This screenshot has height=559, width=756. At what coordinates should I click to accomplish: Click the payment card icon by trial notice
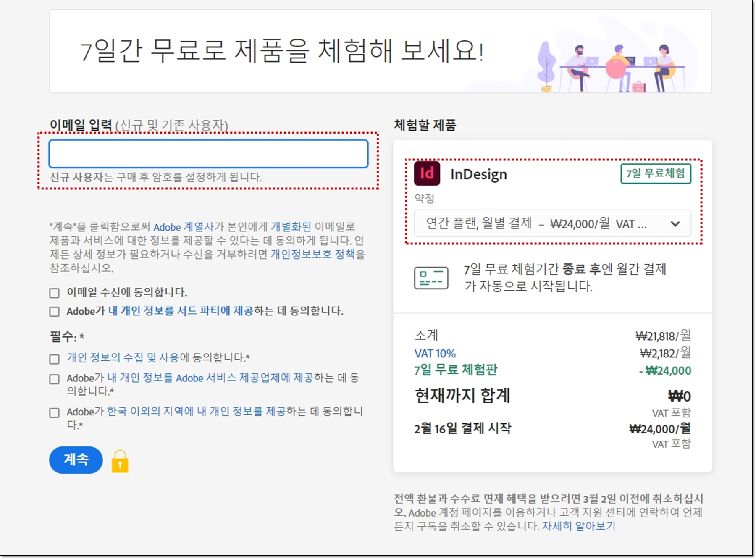coord(431,278)
